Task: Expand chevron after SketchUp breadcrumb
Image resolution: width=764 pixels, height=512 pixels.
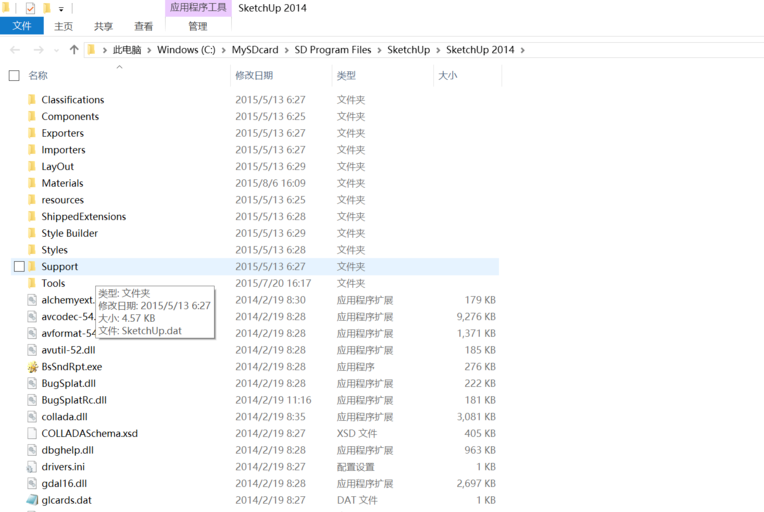Action: 438,50
